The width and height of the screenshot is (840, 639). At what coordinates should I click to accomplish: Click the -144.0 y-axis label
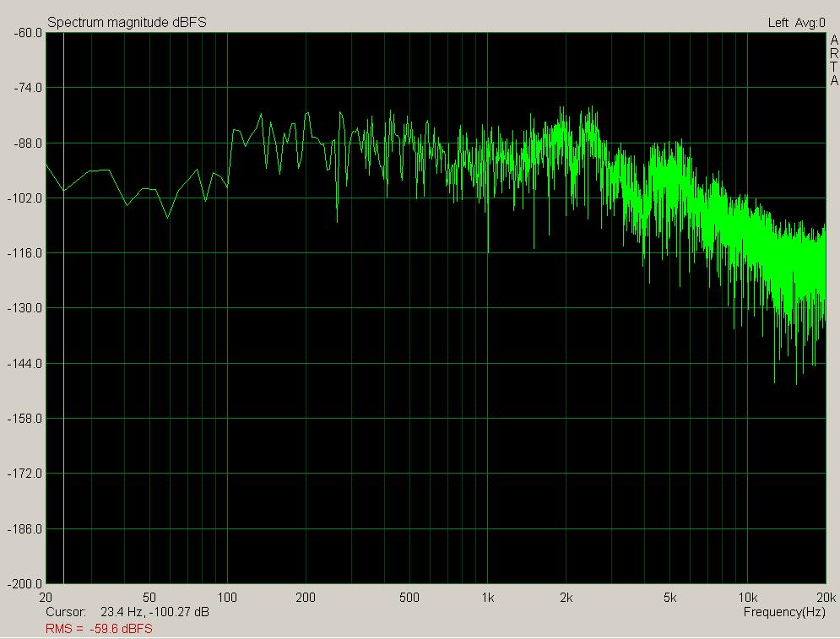click(x=24, y=364)
